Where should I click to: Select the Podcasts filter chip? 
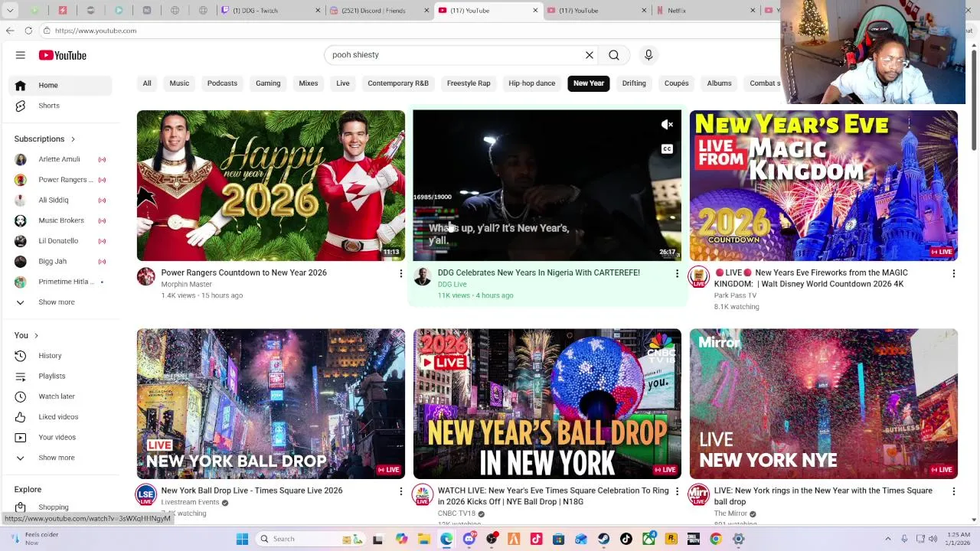tap(222, 83)
